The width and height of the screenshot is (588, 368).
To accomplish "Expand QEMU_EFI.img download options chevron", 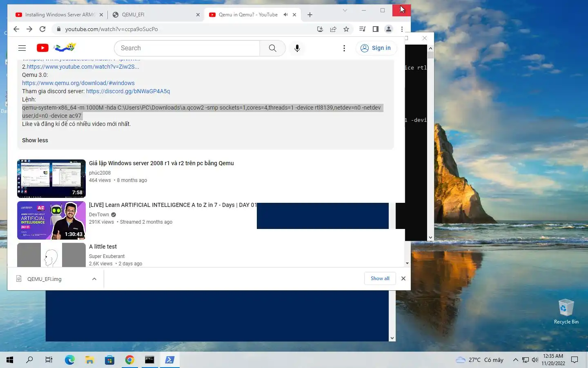I will tap(94, 279).
